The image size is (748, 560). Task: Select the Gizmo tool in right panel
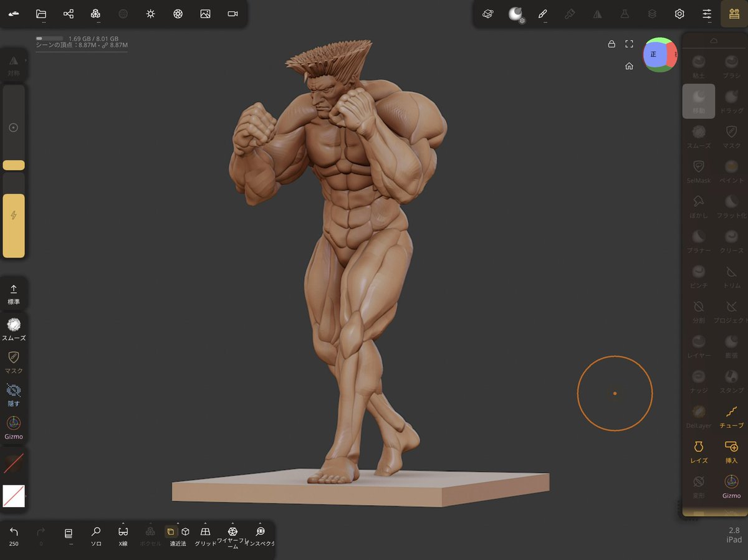point(731,486)
